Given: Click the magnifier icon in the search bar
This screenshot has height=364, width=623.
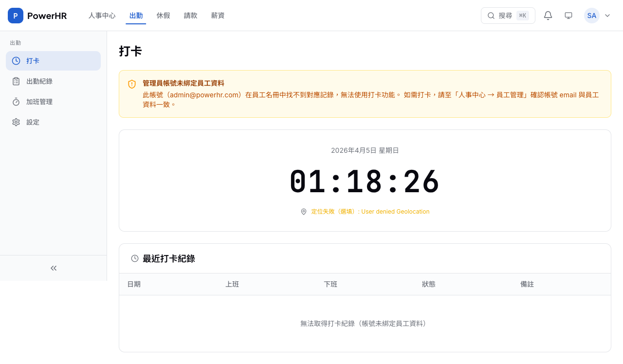Looking at the screenshot, I should 491,15.
